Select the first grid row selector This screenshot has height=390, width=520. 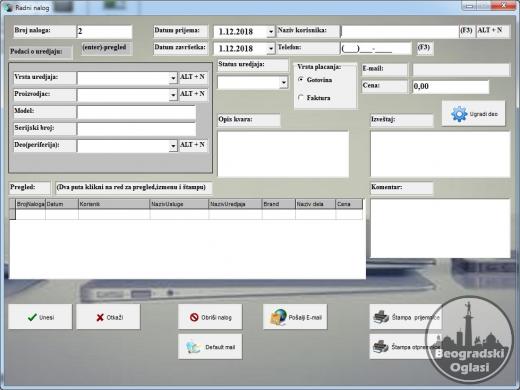[x=12, y=214]
